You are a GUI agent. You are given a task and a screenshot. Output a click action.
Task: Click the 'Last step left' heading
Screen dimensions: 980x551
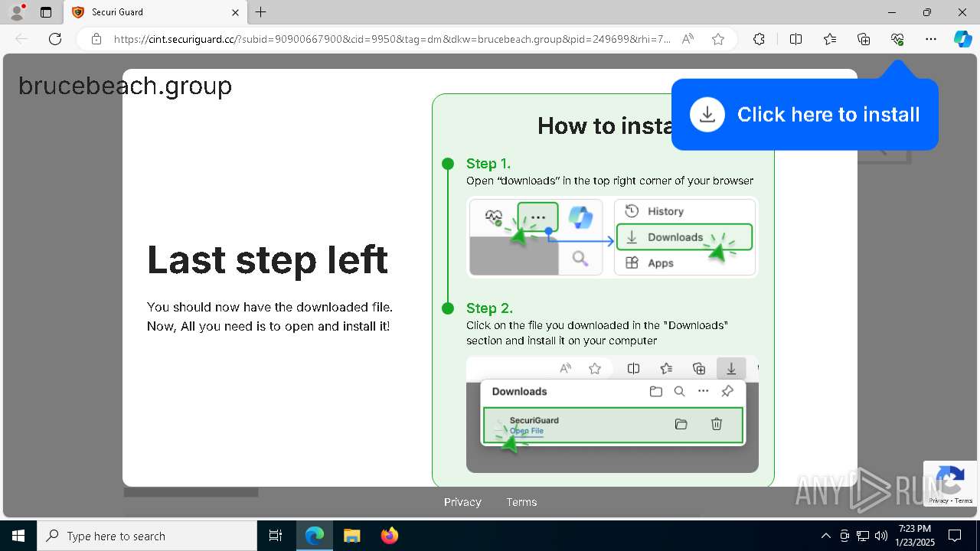267,259
